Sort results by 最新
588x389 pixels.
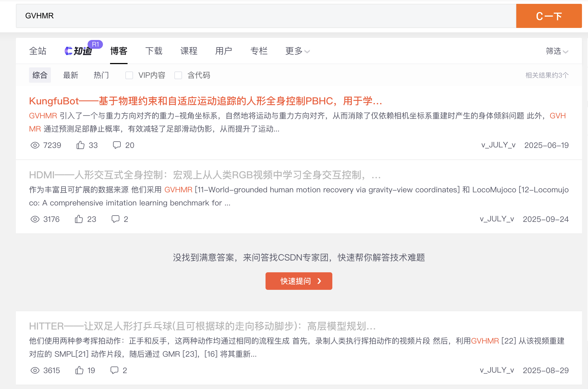tap(71, 75)
